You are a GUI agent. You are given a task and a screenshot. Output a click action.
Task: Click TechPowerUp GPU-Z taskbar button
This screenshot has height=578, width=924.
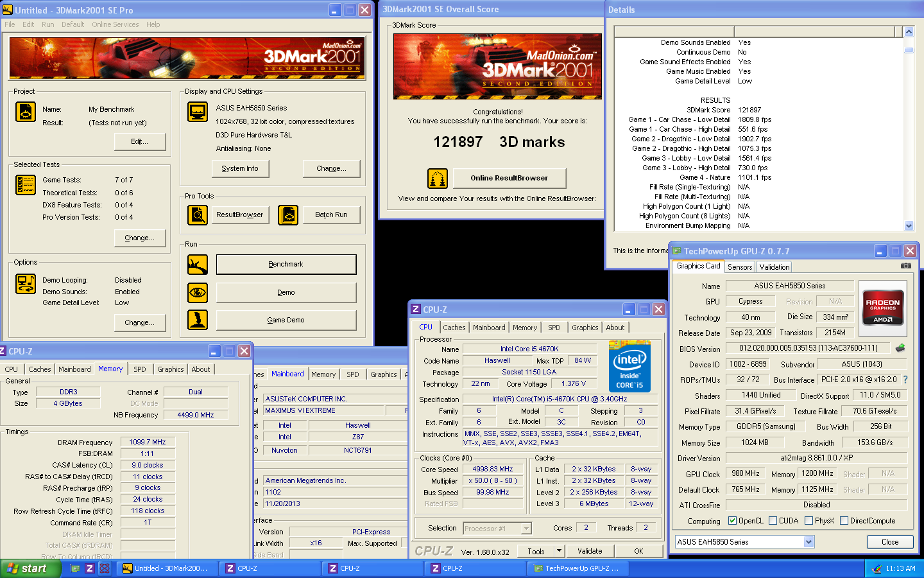click(x=577, y=568)
